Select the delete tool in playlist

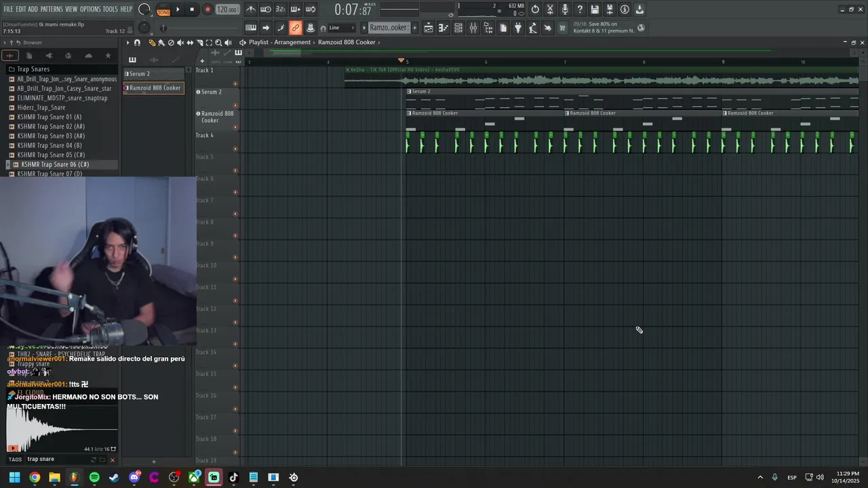click(x=171, y=43)
